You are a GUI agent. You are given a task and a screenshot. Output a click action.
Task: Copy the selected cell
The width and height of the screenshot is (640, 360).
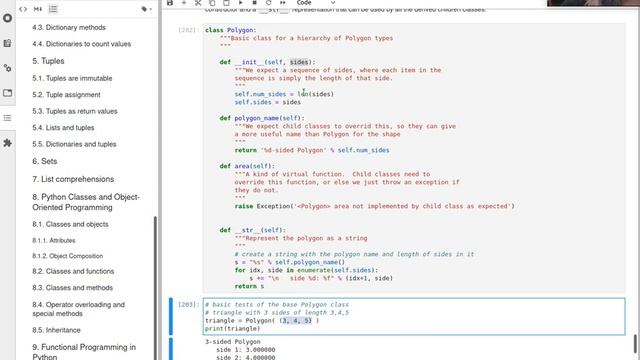212,3
